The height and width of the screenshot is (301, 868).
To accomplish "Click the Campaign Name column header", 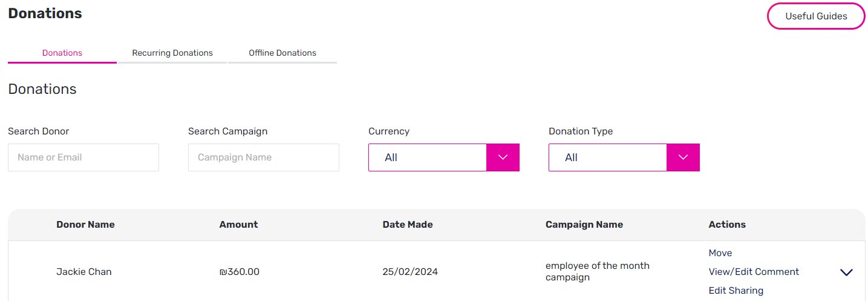I will (x=584, y=225).
